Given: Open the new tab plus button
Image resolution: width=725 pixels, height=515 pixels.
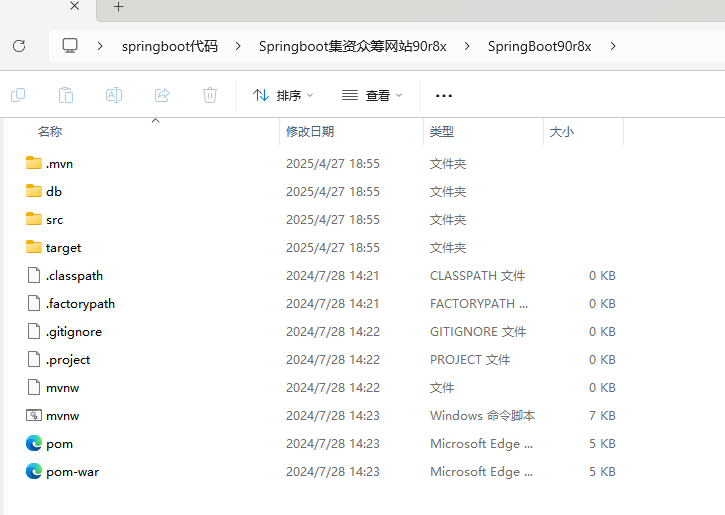Looking at the screenshot, I should [x=118, y=7].
